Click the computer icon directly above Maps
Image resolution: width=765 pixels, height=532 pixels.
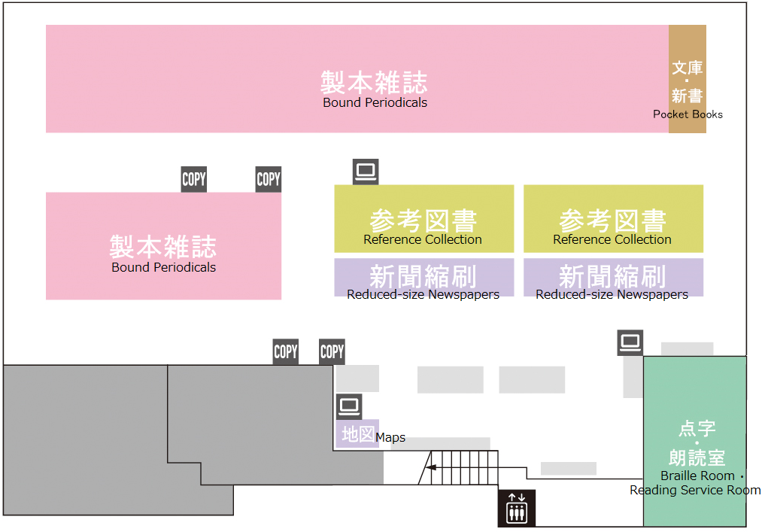click(x=349, y=406)
